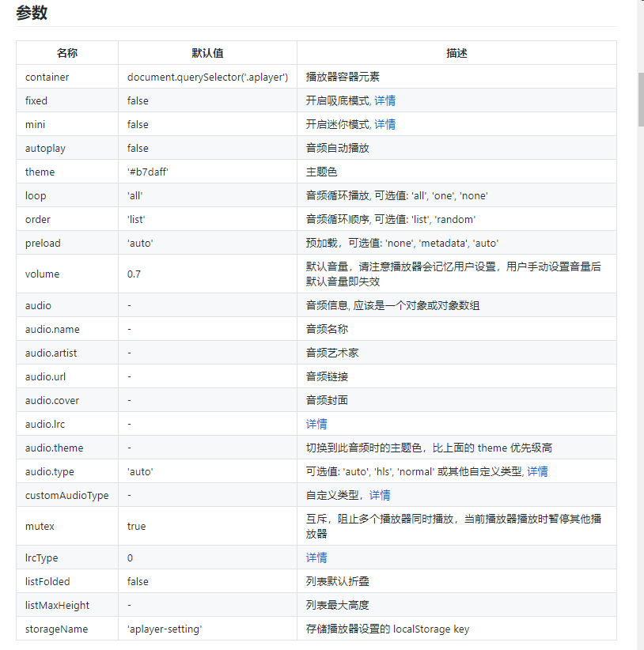Select the storageName parameter cell
The image size is (644, 650).
click(x=67, y=629)
